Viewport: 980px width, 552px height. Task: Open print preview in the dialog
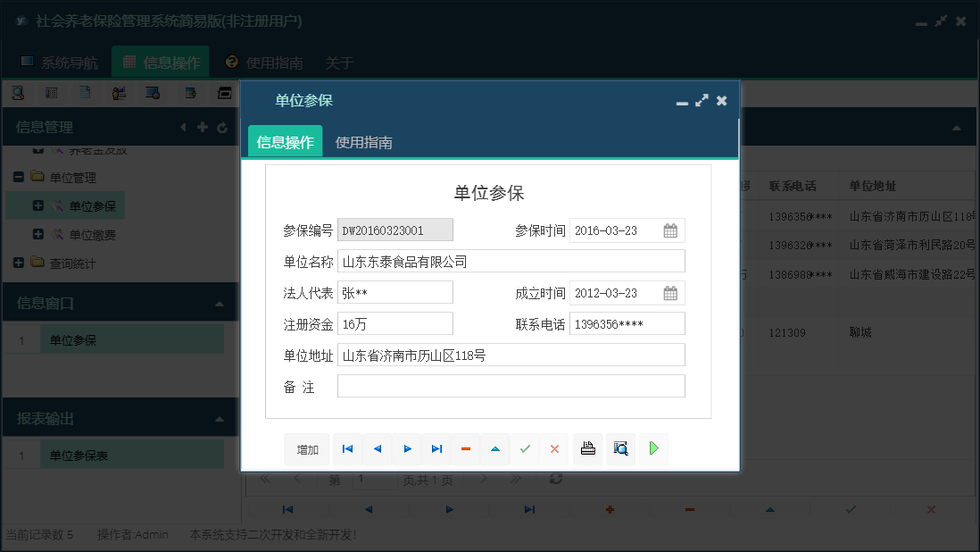[620, 449]
